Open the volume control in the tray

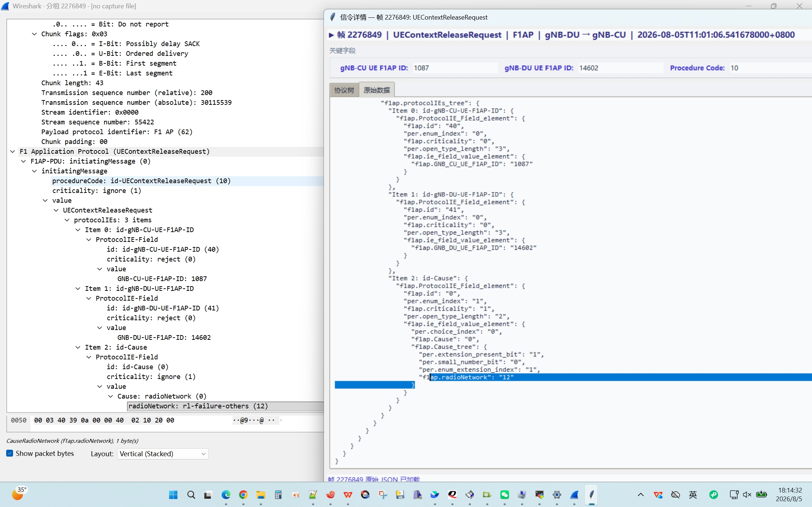747,495
